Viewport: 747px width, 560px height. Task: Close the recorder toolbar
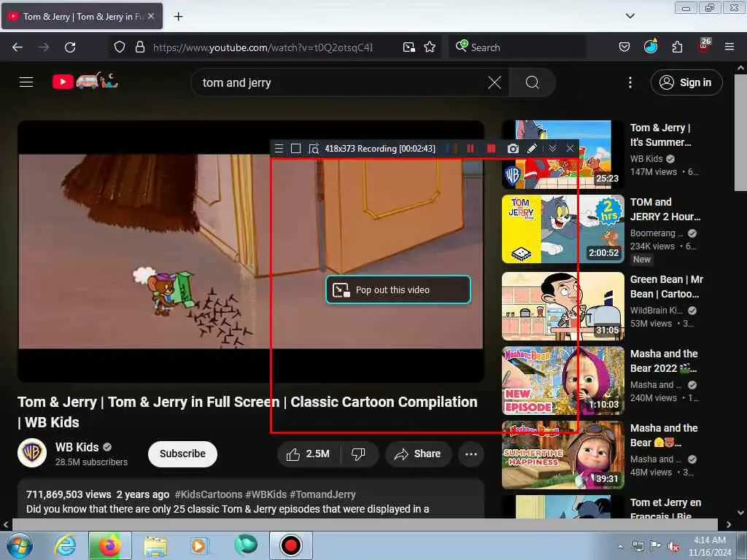coord(570,149)
